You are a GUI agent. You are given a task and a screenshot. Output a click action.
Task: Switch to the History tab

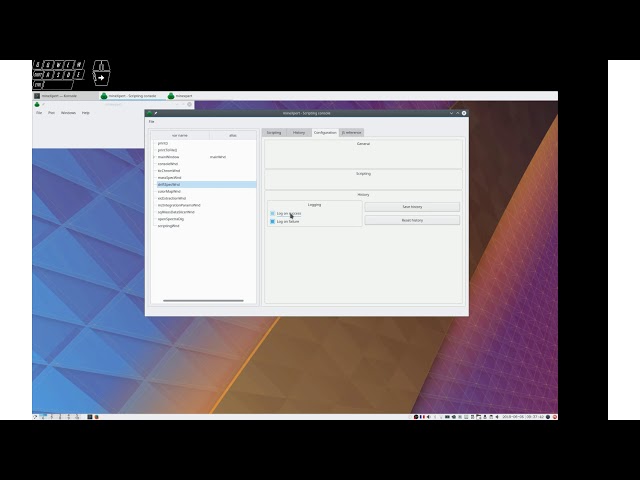(299, 132)
